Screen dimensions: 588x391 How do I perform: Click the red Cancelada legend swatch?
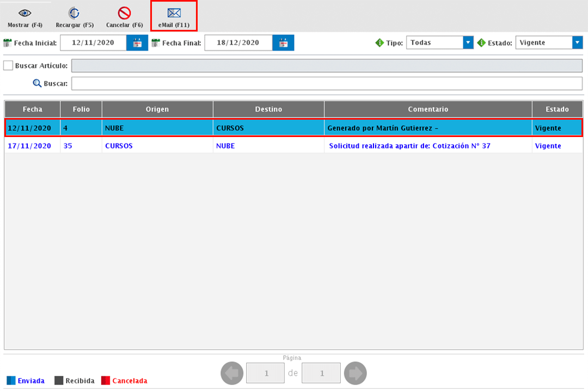tap(106, 381)
